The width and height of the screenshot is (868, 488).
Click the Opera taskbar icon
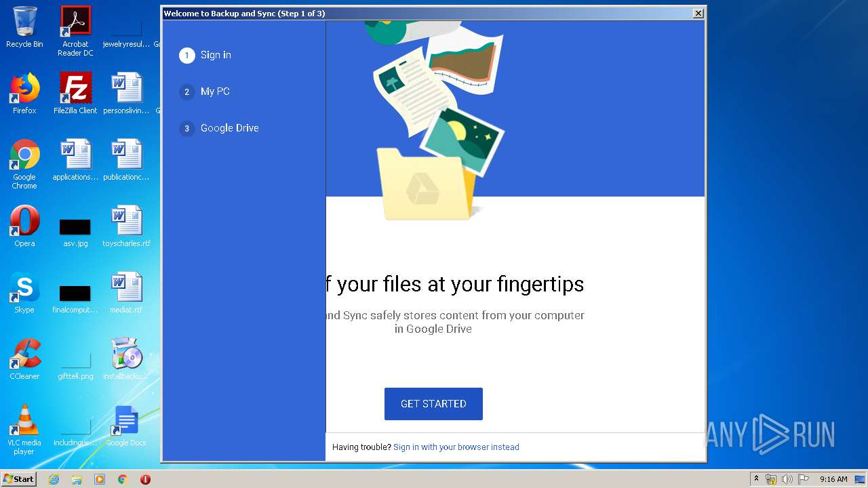(145, 479)
